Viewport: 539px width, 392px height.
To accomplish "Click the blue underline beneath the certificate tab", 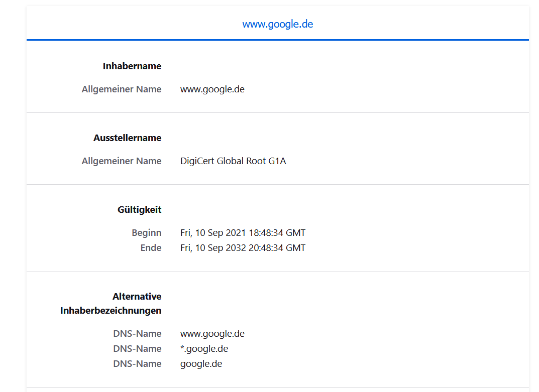I will pos(277,40).
